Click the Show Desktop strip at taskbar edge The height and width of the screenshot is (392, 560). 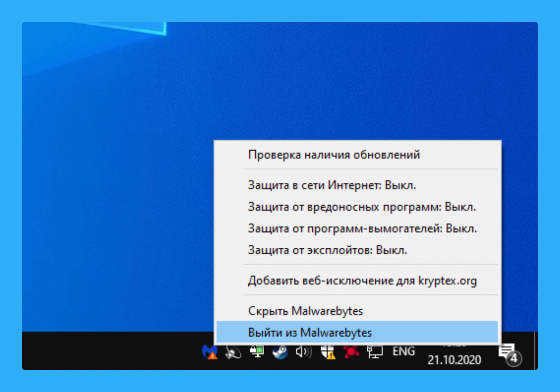click(536, 351)
